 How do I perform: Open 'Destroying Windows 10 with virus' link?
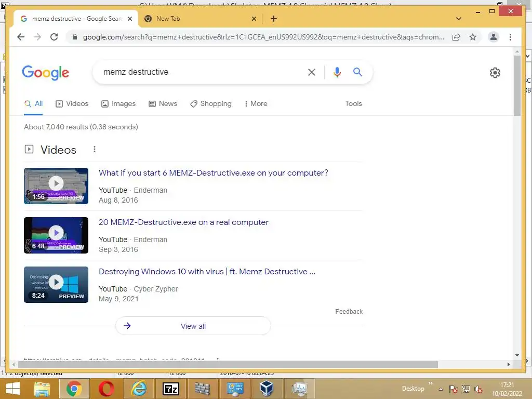[x=207, y=271]
